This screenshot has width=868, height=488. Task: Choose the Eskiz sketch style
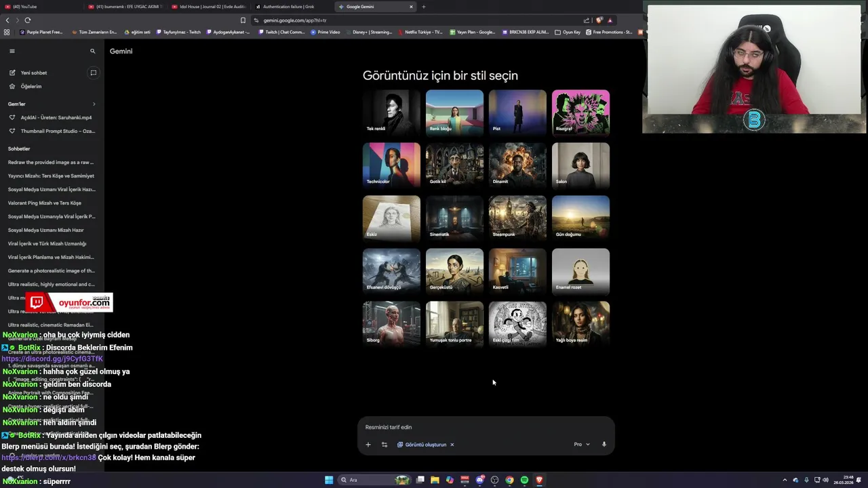(x=391, y=218)
